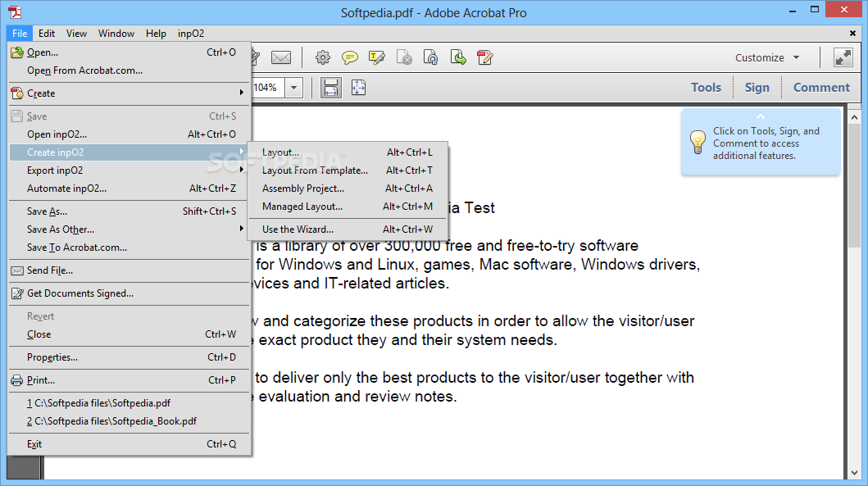The image size is (868, 486).
Task: Choose Print... from the File menu
Action: (129, 380)
